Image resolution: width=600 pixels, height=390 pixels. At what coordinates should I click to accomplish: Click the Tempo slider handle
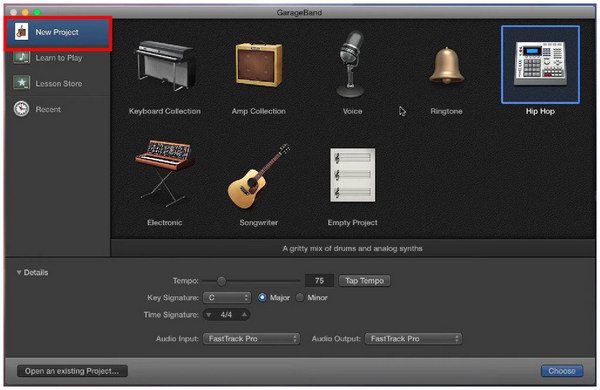point(221,281)
